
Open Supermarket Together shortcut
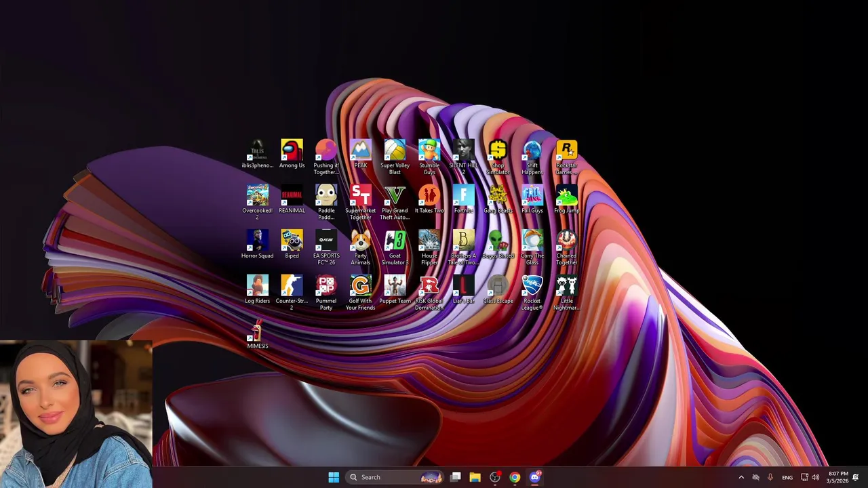(360, 202)
